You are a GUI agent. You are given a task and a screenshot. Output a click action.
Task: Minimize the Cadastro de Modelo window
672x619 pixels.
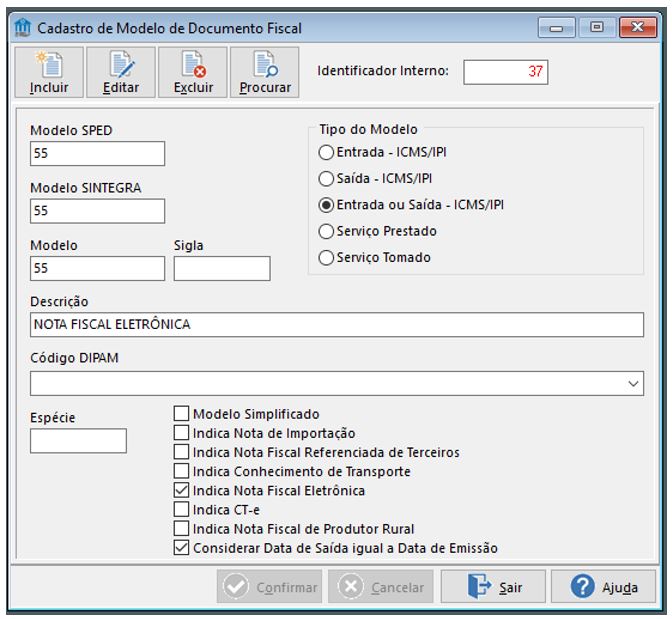pyautogui.click(x=557, y=28)
